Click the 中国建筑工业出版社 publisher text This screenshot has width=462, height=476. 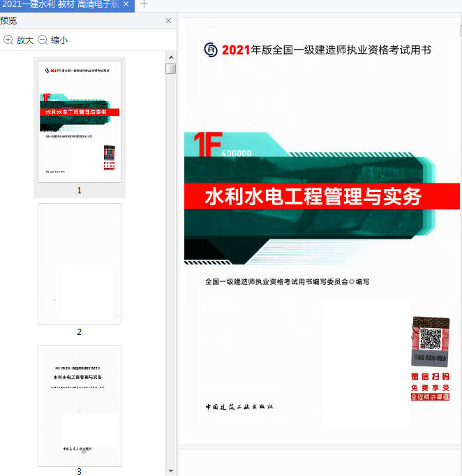pos(239,407)
